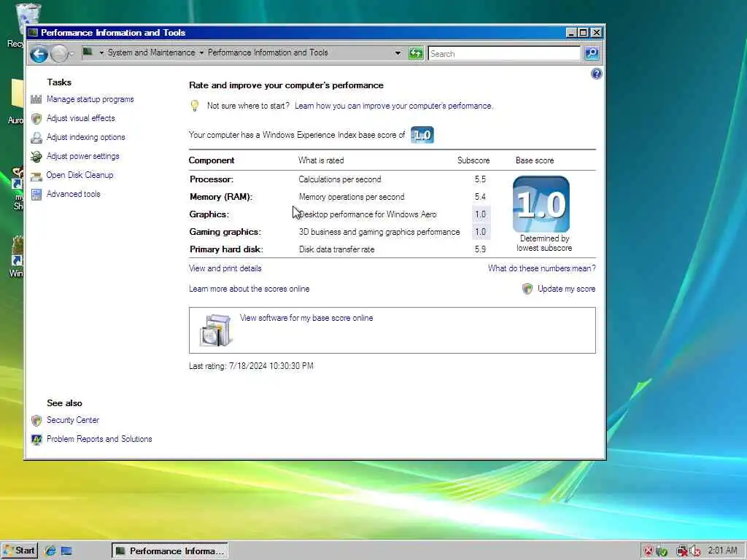Open Adjust indexing options
The width and height of the screenshot is (747, 560).
86,137
